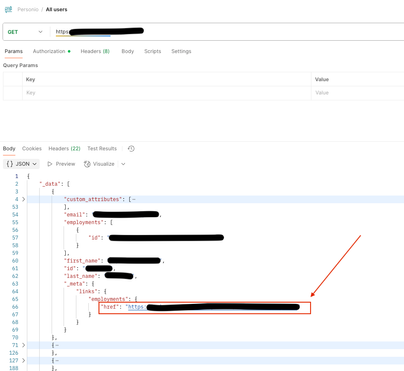Viewport: 404px width, 371px height.
Task: Go to the Settings tab
Action: (181, 51)
